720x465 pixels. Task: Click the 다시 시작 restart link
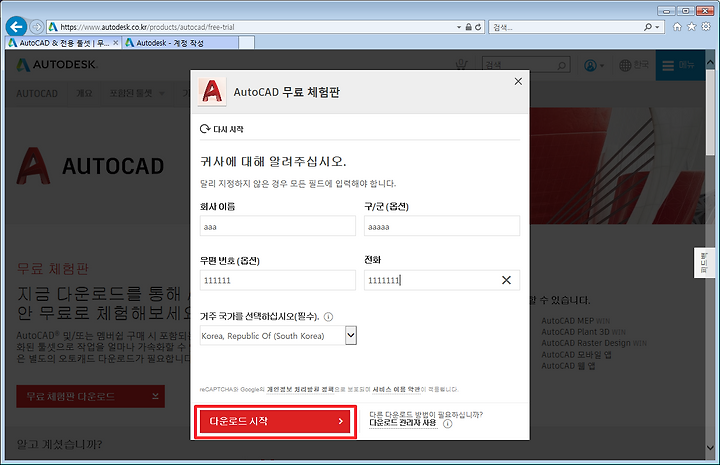pos(222,129)
